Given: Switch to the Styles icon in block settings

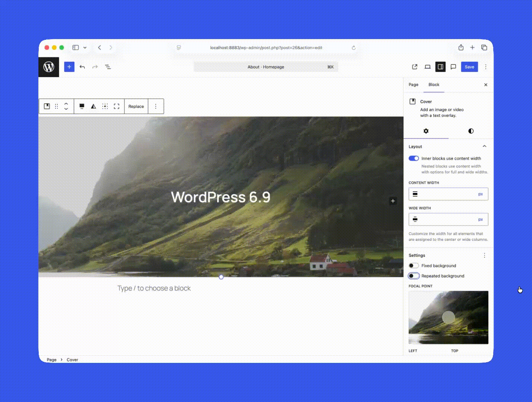Looking at the screenshot, I should [x=471, y=131].
